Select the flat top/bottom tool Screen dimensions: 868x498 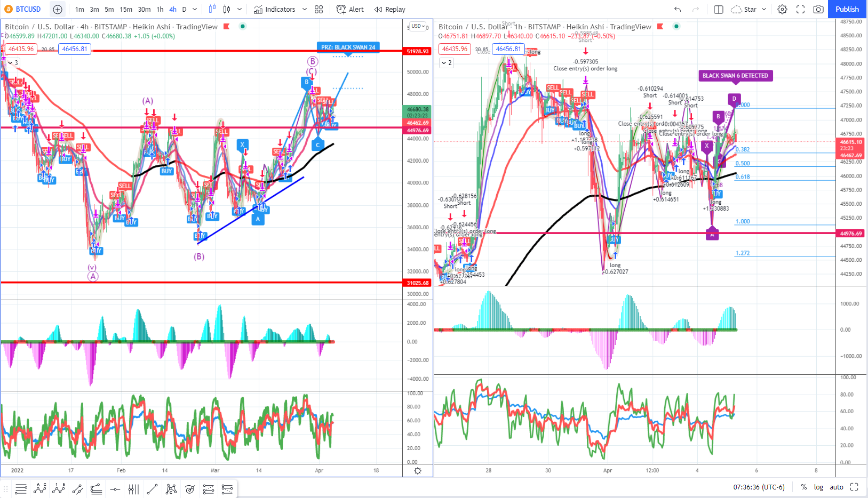click(96, 488)
